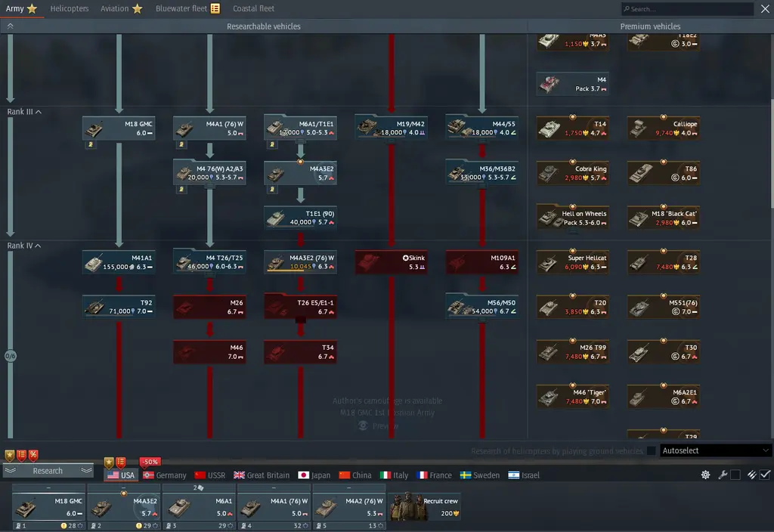Screen dimensions: 774x532
Task: Open the Autoselect dropdown
Action: 715,450
